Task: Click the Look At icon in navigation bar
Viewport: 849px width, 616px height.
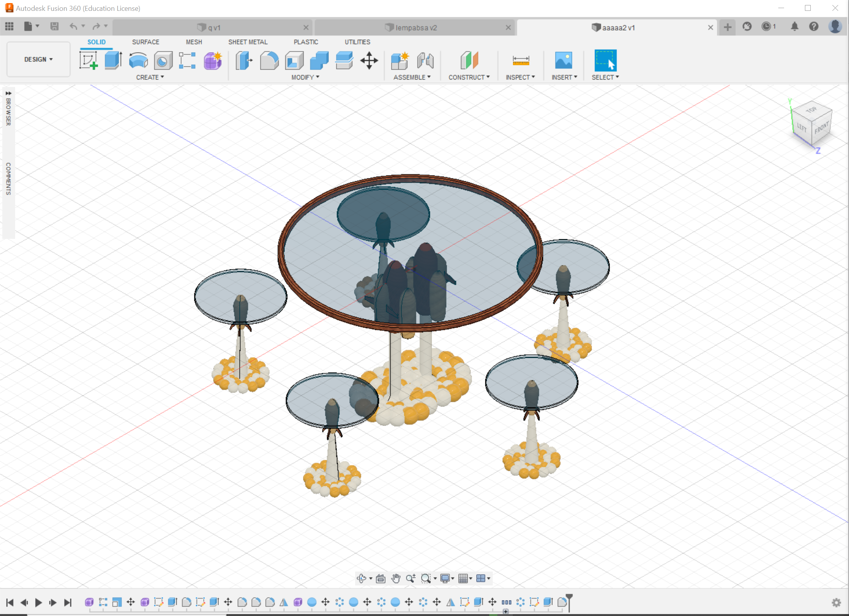Action: [381, 579]
